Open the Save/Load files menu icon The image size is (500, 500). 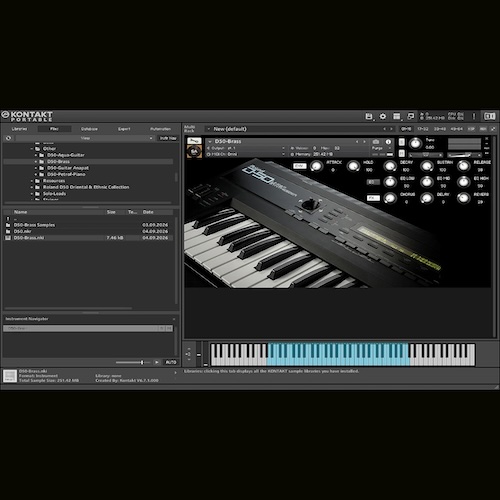(369, 116)
